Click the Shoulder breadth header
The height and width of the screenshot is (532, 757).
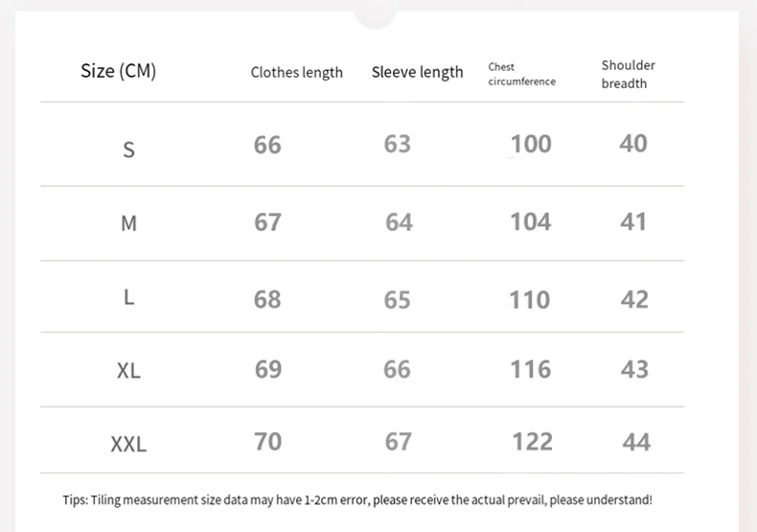pyautogui.click(x=628, y=74)
